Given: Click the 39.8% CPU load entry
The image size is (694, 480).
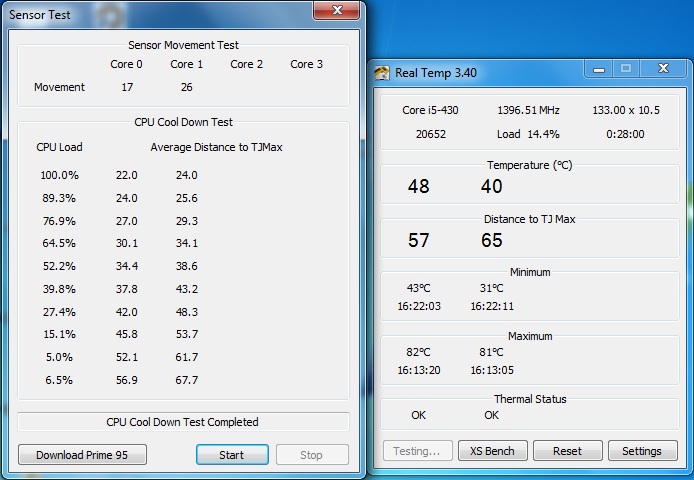Looking at the screenshot, I should pos(59,289).
